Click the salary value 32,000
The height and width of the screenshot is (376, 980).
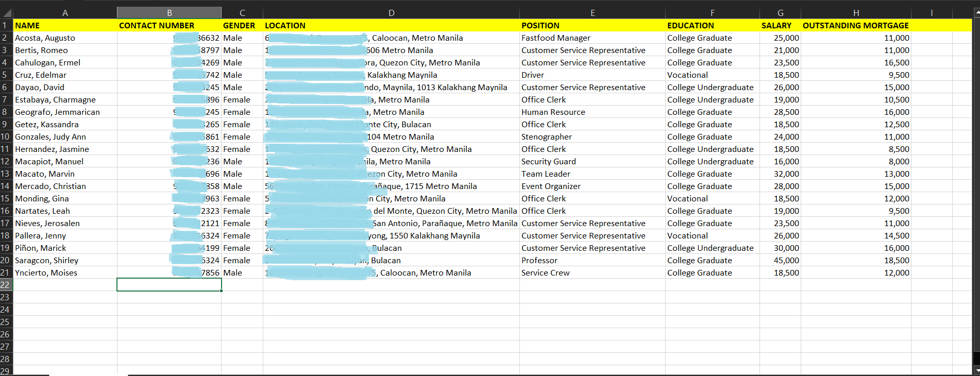tap(780, 174)
